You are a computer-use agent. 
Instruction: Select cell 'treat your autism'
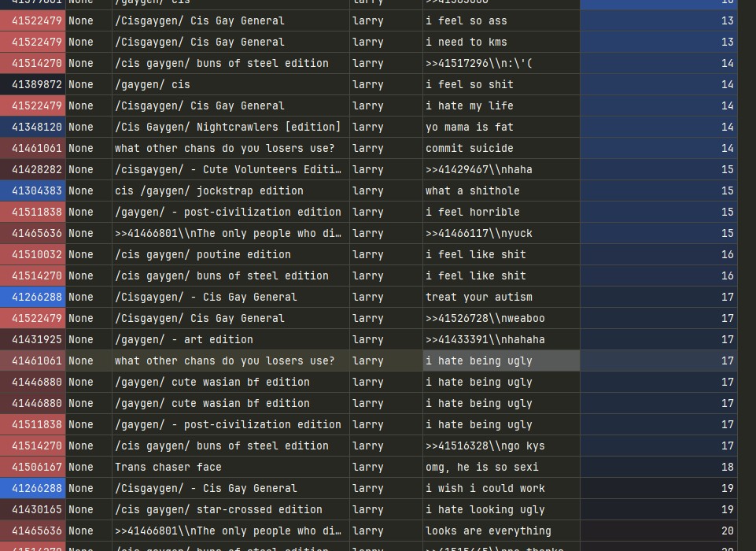tap(501, 297)
